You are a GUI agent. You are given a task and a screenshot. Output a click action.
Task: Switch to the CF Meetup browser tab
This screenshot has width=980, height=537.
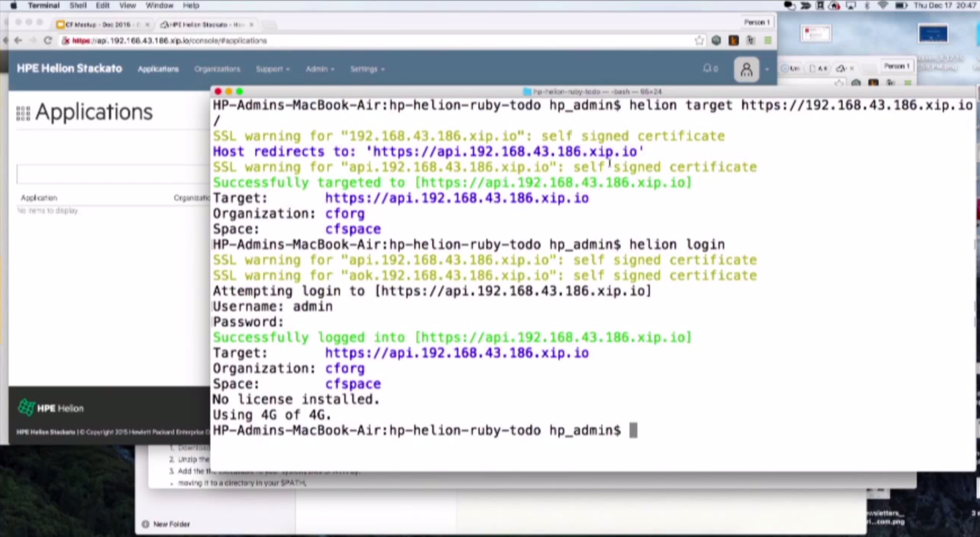[100, 24]
